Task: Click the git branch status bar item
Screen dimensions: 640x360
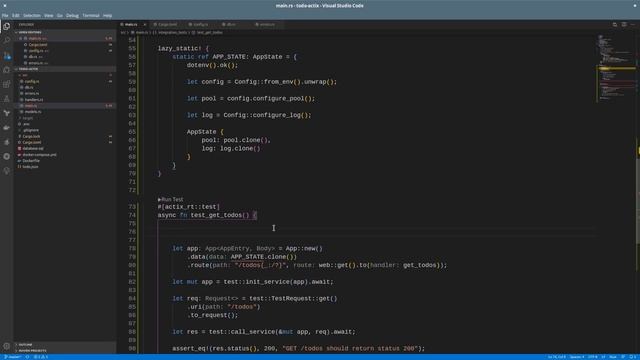Action: click(x=13, y=357)
